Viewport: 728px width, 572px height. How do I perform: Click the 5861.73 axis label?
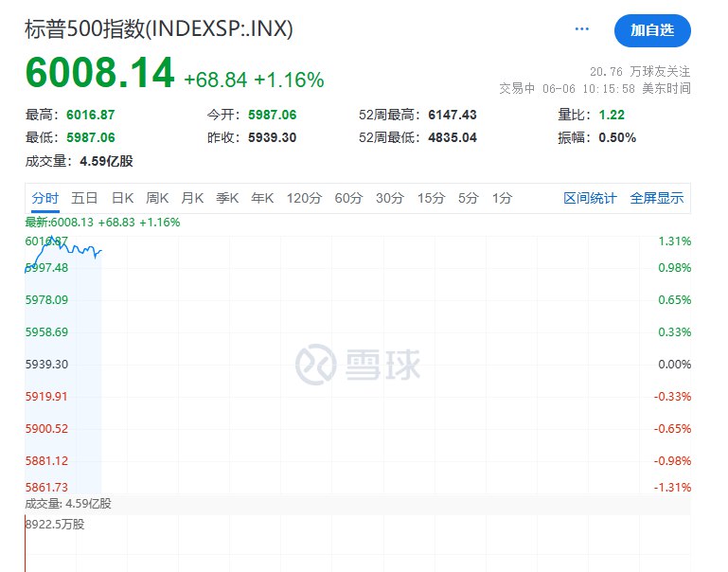pos(46,488)
